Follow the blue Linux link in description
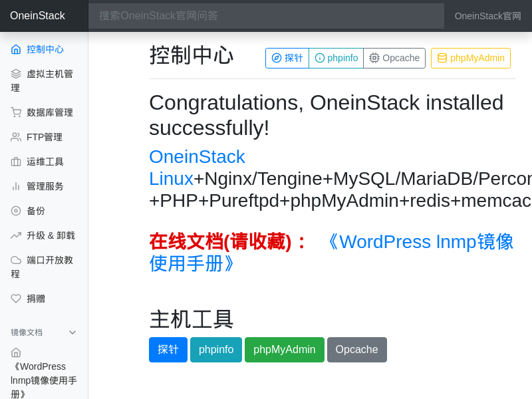532x399 pixels. pyautogui.click(x=172, y=178)
